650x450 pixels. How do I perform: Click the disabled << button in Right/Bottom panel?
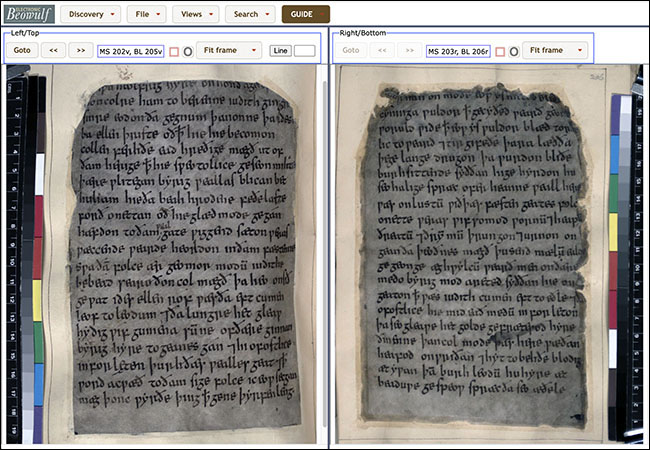(x=382, y=50)
